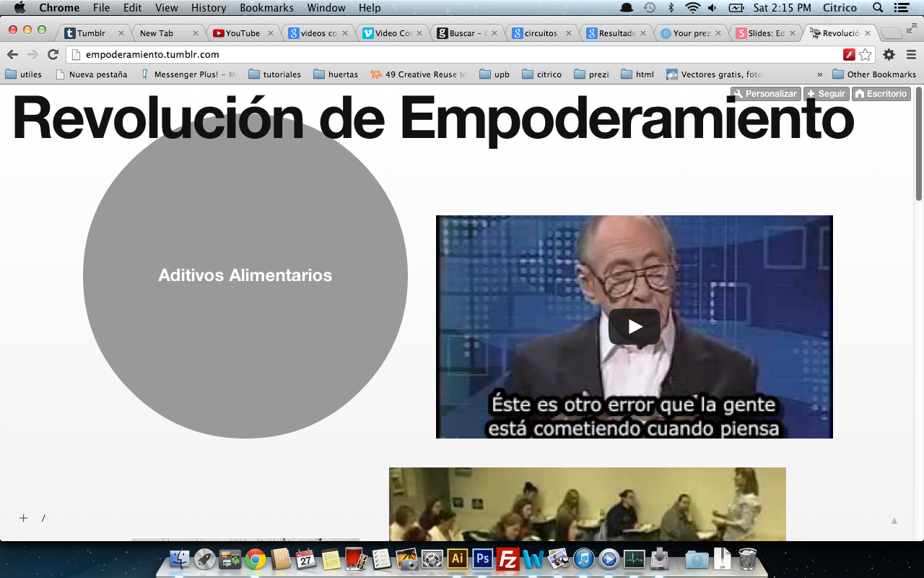Screen dimensions: 924x578
Task: Click the Escritorio button
Action: 881,94
